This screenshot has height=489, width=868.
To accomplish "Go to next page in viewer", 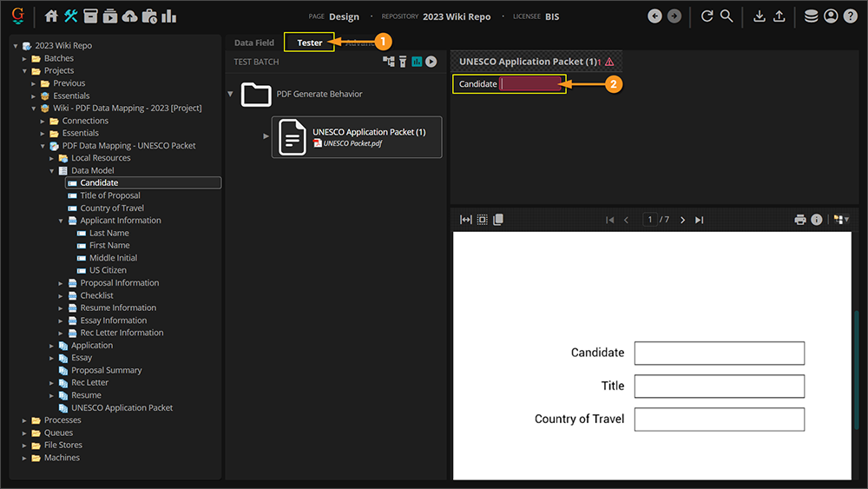I will (683, 220).
